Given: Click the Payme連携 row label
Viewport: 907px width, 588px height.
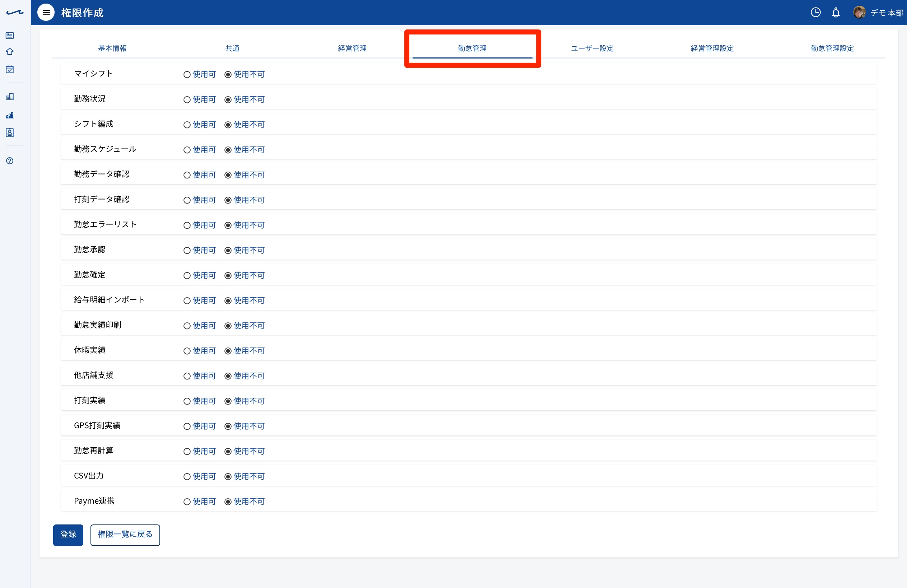Looking at the screenshot, I should 94,501.
